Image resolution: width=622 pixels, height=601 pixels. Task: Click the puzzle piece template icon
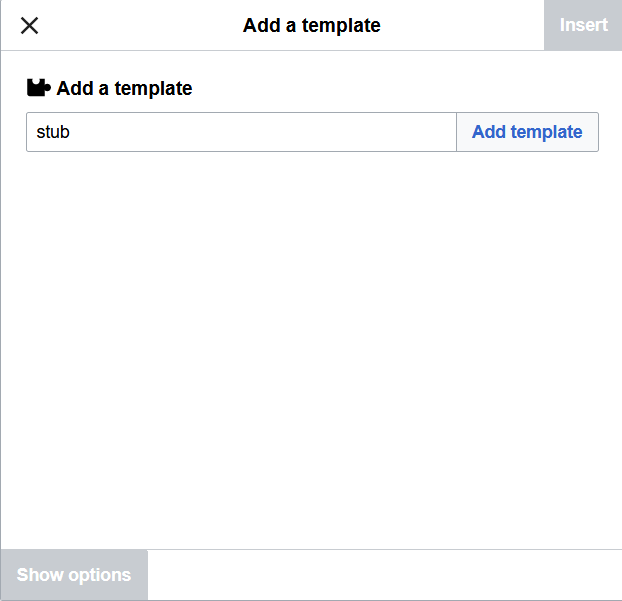click(x=38, y=88)
